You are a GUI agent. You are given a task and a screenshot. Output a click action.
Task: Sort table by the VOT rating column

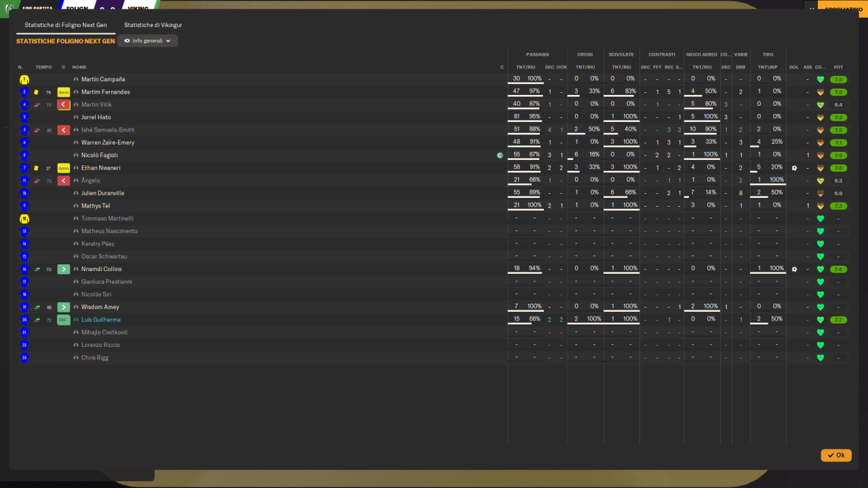click(838, 67)
